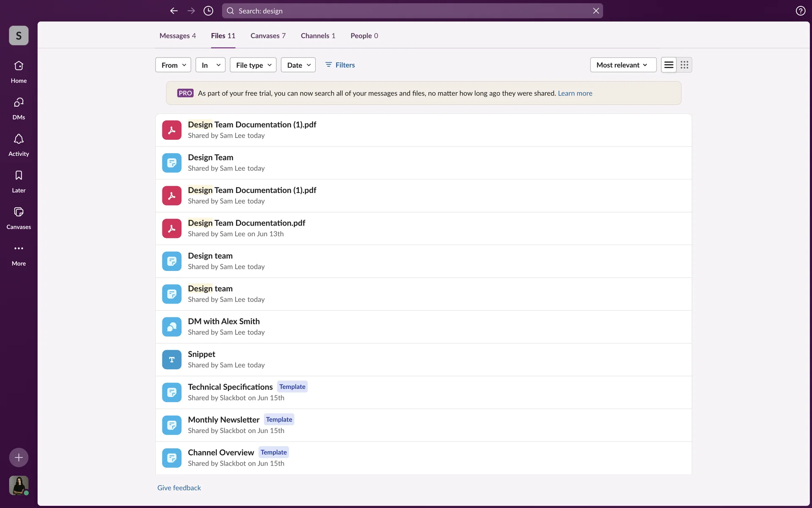Switch to list view layout
The height and width of the screenshot is (508, 812).
click(x=669, y=65)
